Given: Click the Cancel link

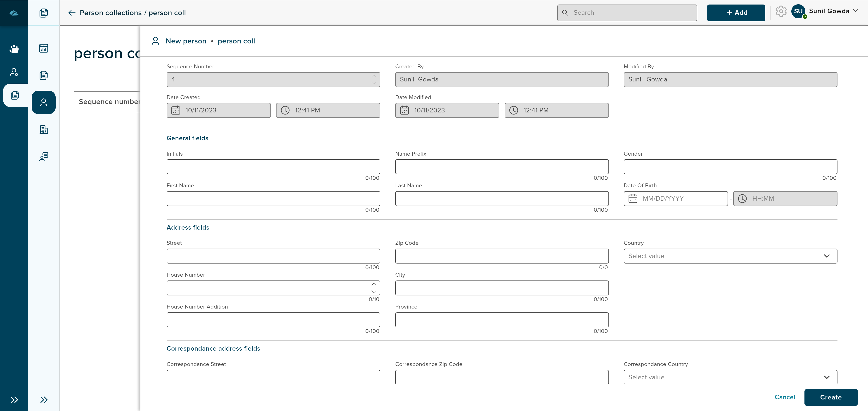Looking at the screenshot, I should pyautogui.click(x=784, y=397).
